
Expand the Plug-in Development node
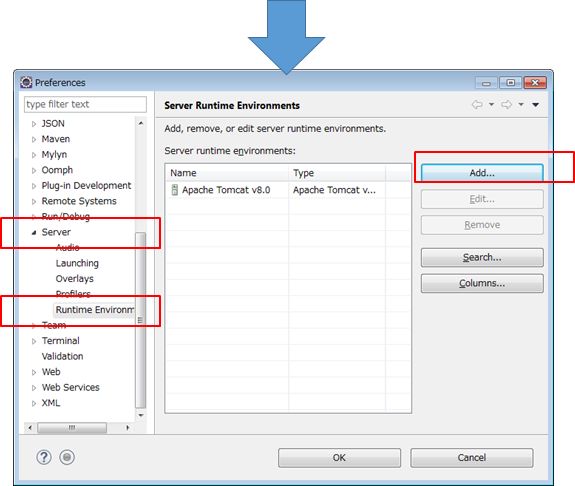tap(34, 186)
